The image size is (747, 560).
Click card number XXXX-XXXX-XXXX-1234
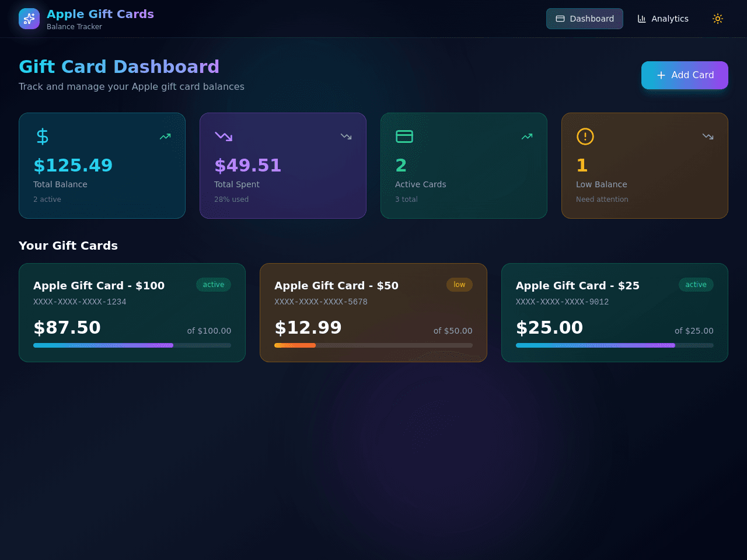coord(80,302)
